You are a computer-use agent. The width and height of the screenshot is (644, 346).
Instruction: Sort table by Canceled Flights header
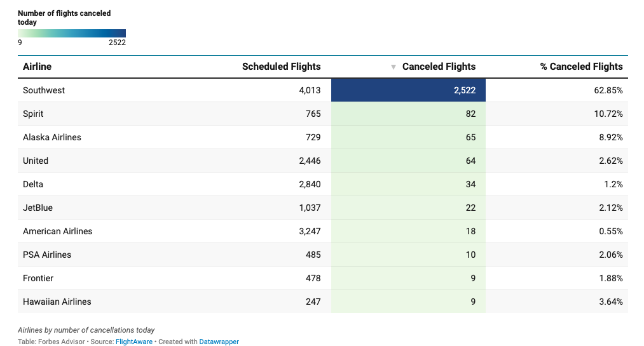439,67
